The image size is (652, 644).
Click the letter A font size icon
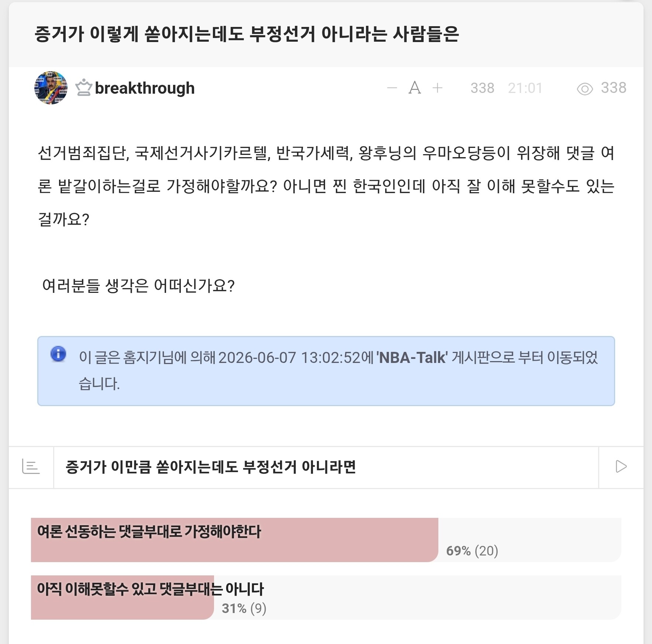tap(415, 88)
